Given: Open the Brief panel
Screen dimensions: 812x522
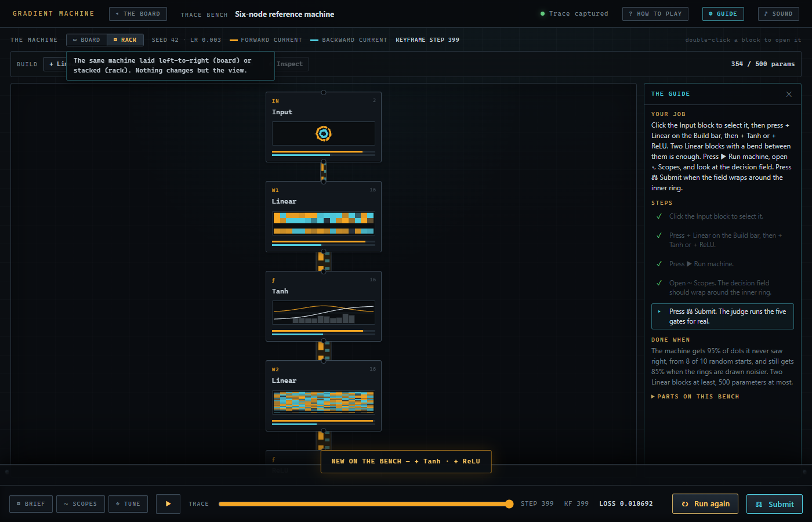Looking at the screenshot, I should click(x=31, y=504).
